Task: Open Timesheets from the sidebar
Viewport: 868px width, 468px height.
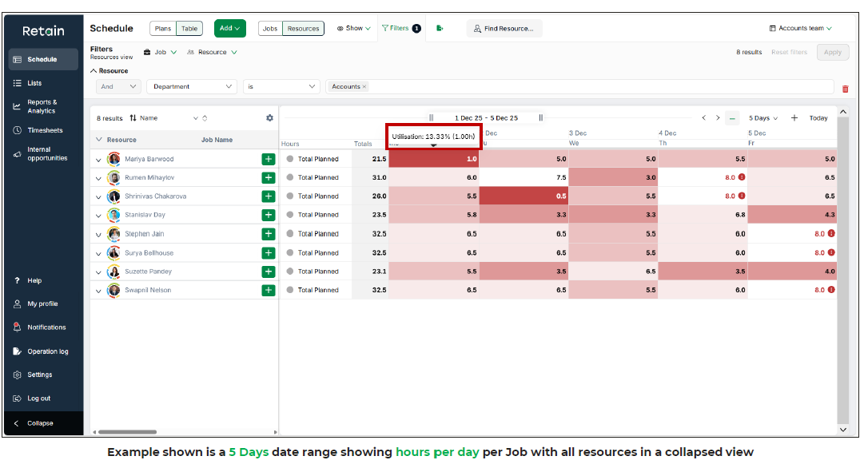Action: (42, 130)
